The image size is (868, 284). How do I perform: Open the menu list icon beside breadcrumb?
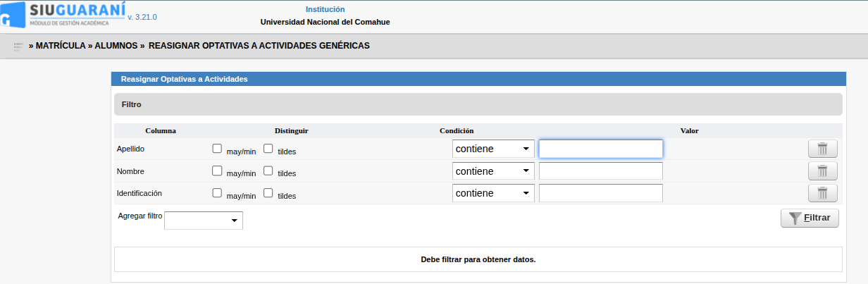pyautogui.click(x=18, y=46)
